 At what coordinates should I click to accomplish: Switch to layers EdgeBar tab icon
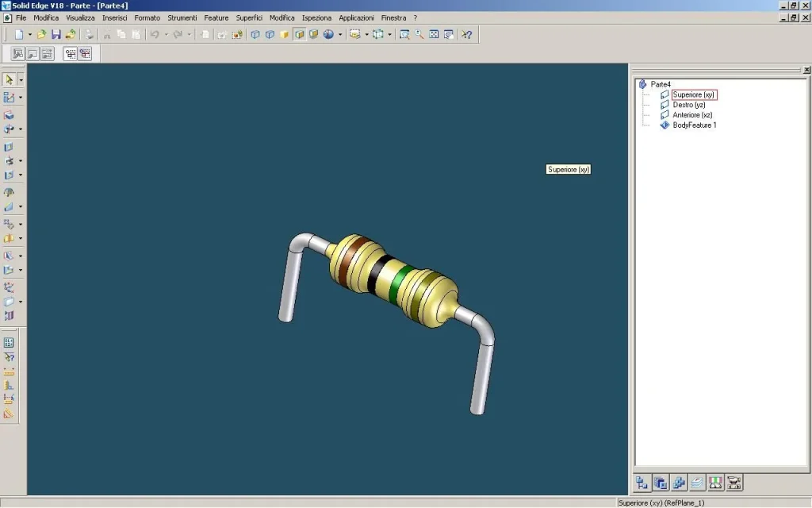tap(697, 483)
